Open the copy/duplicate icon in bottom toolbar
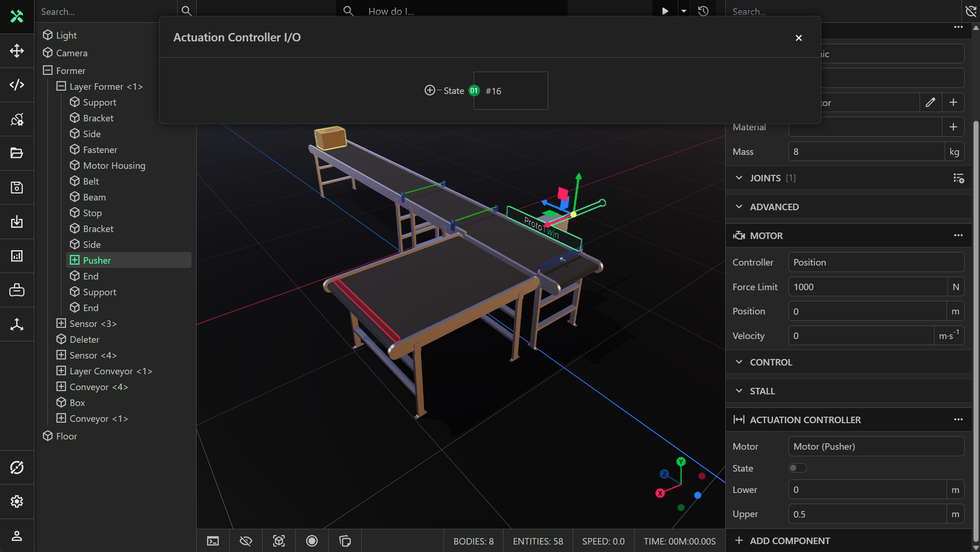Screen dimensions: 980x552 (344, 541)
